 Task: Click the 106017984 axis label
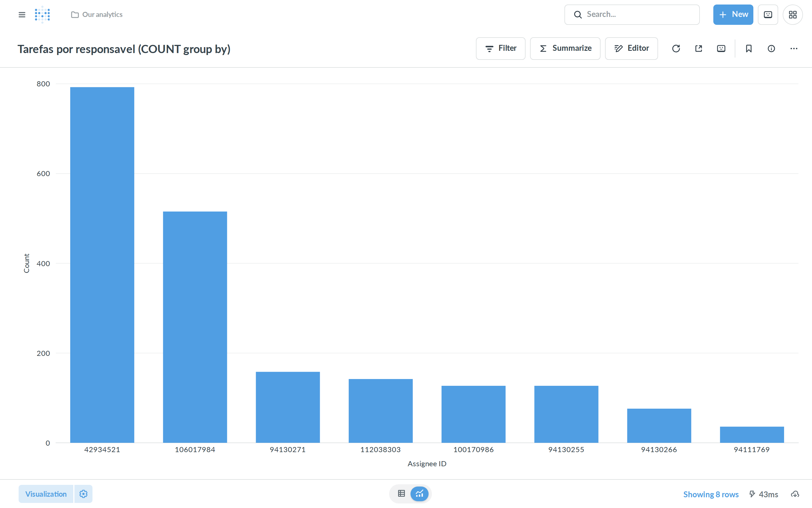click(195, 450)
